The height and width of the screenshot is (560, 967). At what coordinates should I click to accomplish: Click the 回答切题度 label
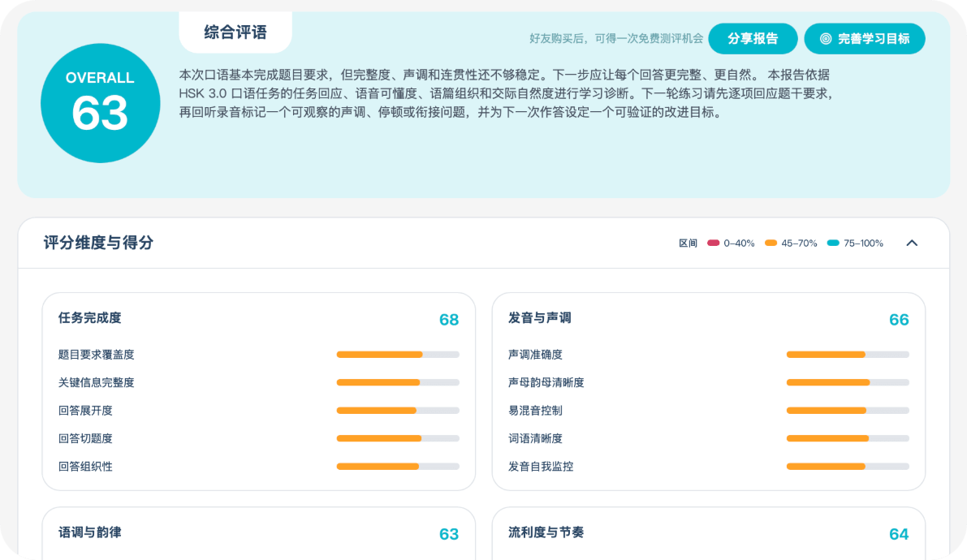click(x=85, y=438)
